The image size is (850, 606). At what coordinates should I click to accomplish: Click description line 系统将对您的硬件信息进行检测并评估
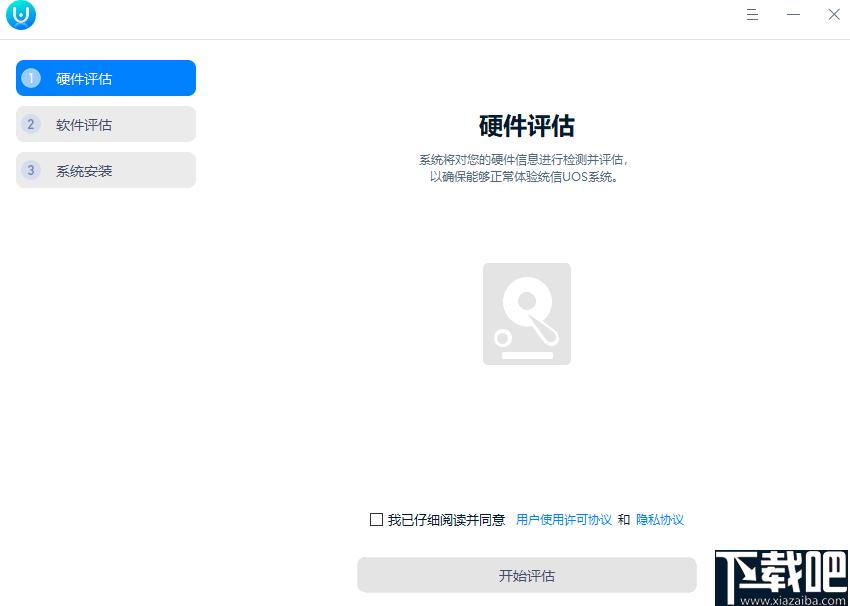(x=525, y=160)
